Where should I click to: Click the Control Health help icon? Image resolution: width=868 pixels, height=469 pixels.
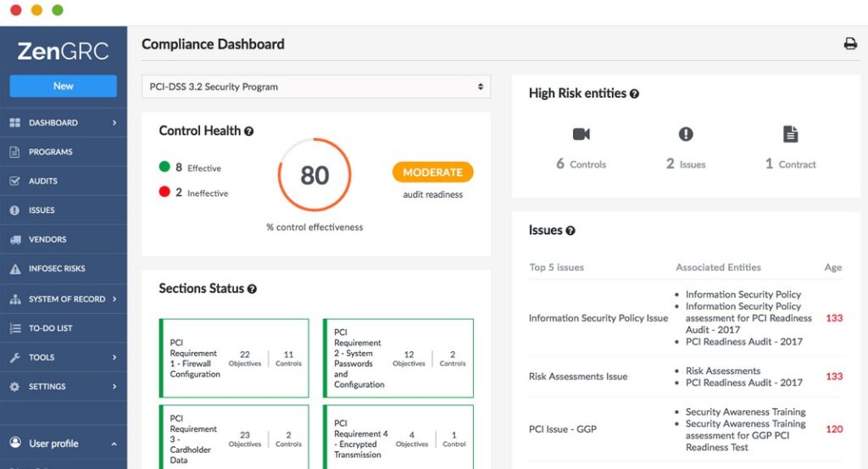tap(249, 131)
